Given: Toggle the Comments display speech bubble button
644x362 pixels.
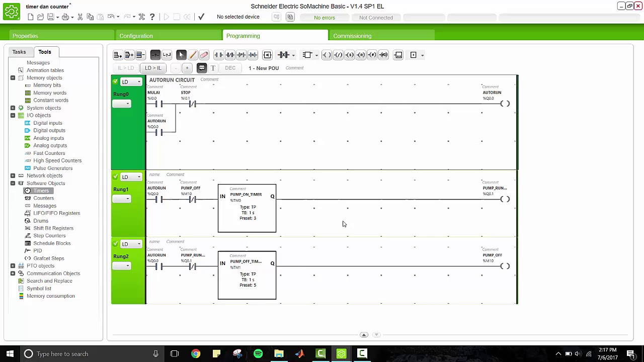Looking at the screenshot, I should (202, 68).
